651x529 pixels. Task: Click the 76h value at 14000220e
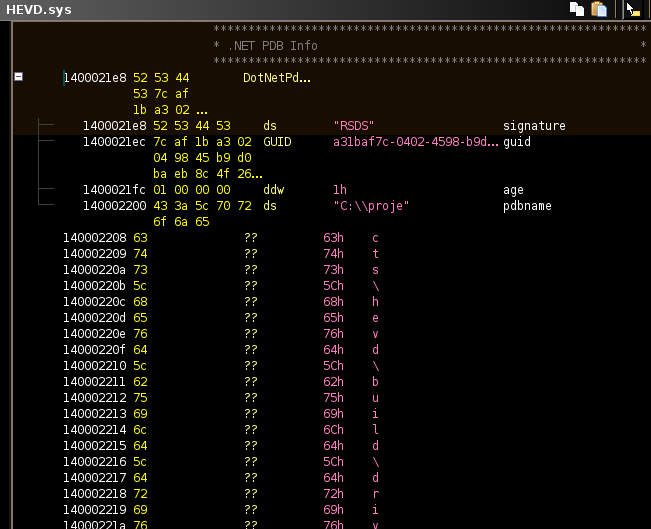coord(333,334)
